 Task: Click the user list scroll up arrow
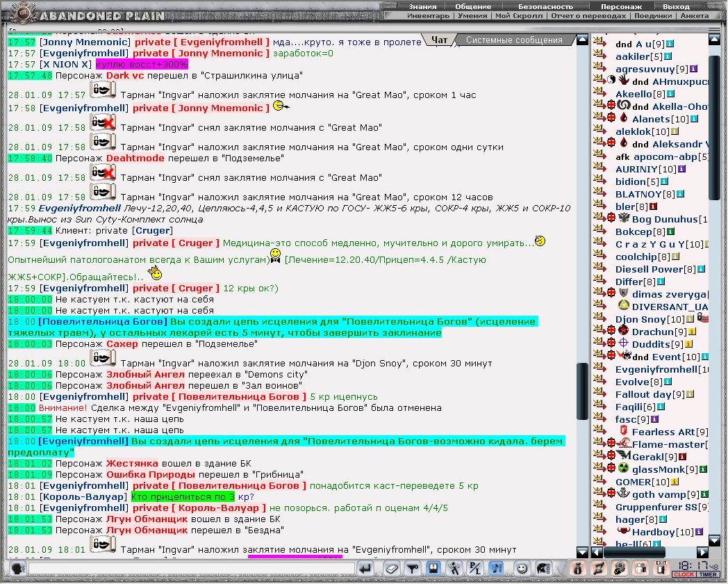[715, 40]
